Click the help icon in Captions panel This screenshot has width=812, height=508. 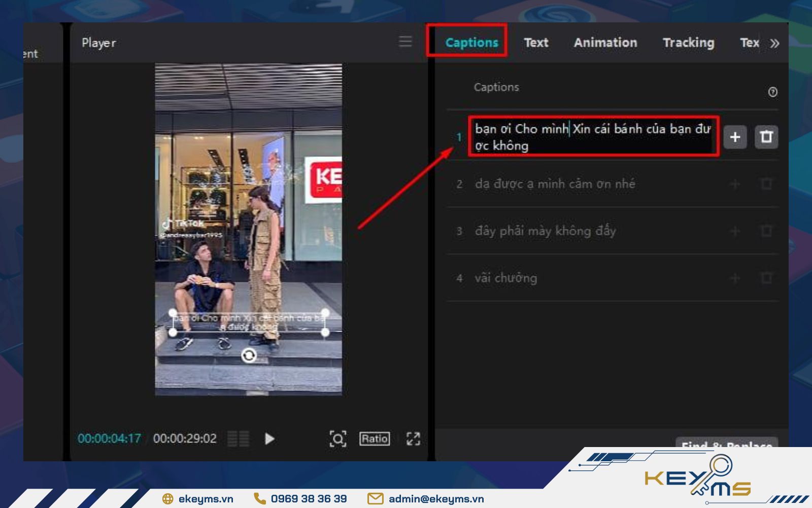[x=772, y=92]
